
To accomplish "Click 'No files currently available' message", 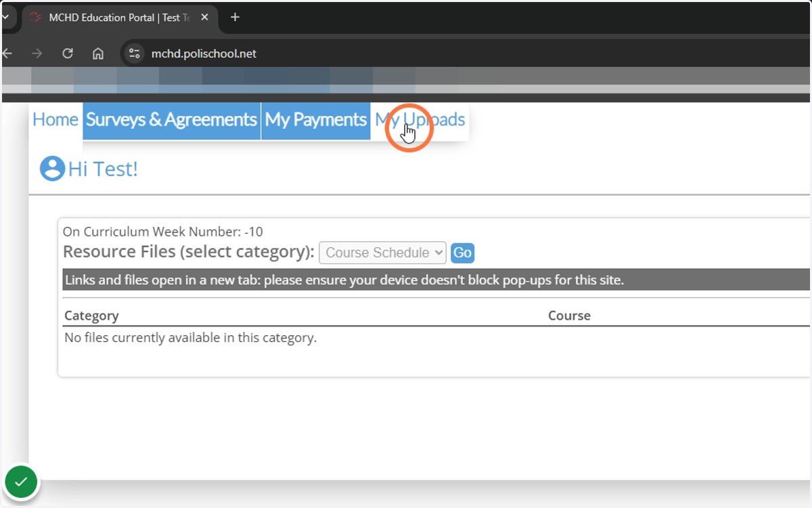I will 190,337.
